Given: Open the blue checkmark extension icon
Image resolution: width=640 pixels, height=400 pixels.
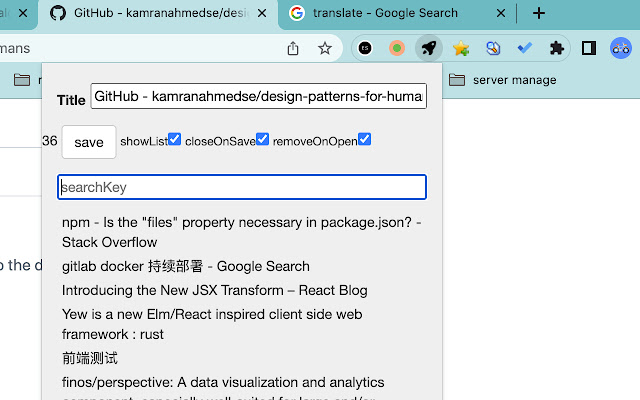Looking at the screenshot, I should coord(524,48).
